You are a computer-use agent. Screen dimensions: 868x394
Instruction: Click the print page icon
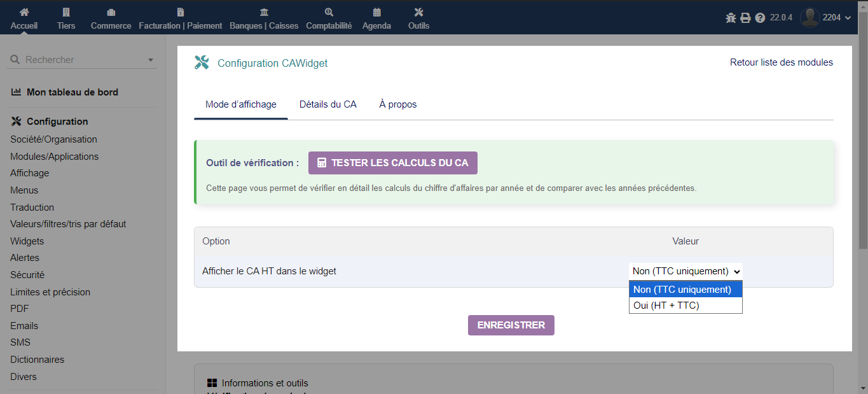745,18
